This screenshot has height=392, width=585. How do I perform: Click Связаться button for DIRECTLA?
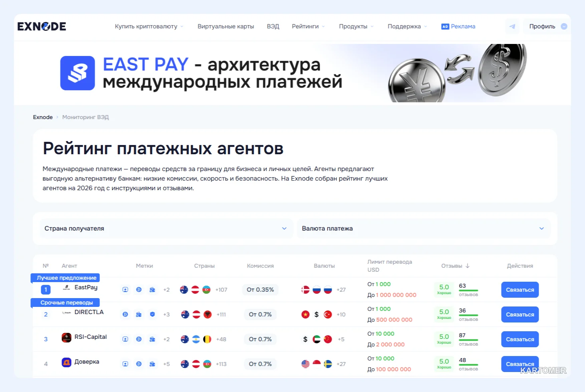click(x=520, y=314)
